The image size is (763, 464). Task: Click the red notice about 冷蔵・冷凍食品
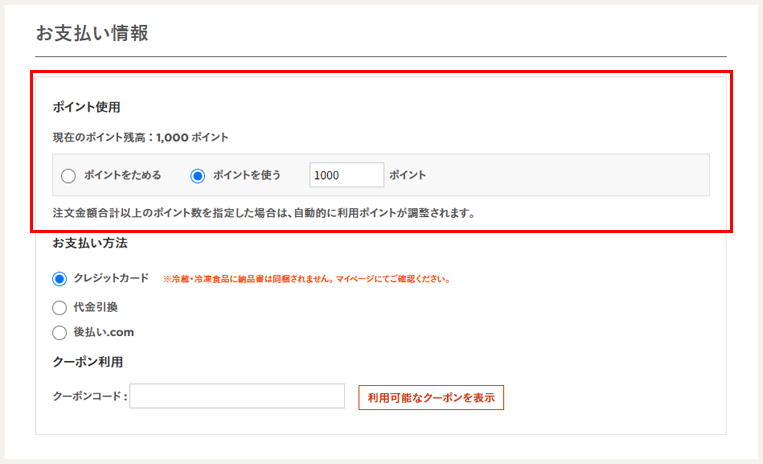(x=307, y=279)
